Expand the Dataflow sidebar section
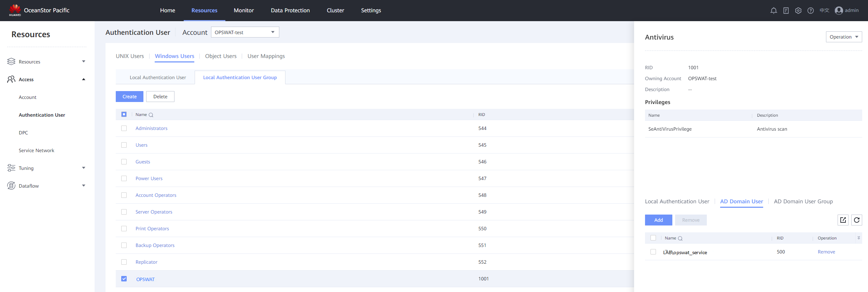The height and width of the screenshot is (292, 868). click(x=84, y=186)
